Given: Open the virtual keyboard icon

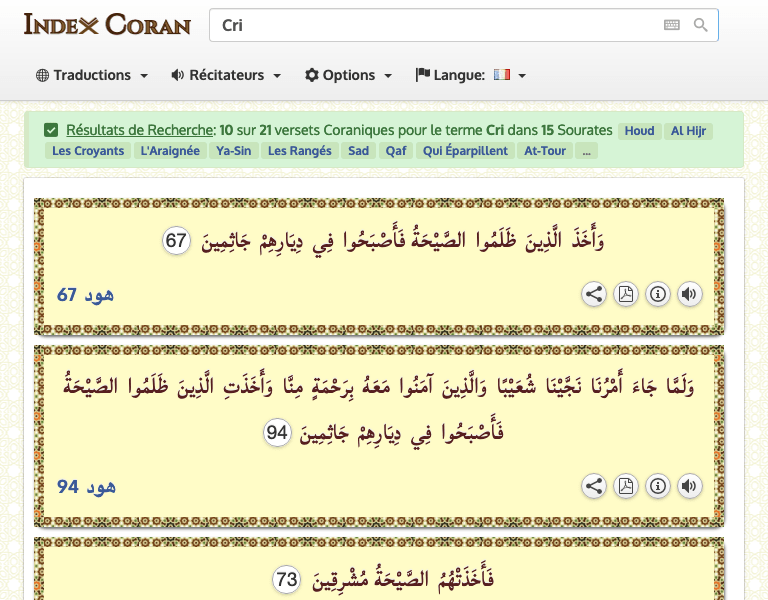Looking at the screenshot, I should (x=671, y=25).
